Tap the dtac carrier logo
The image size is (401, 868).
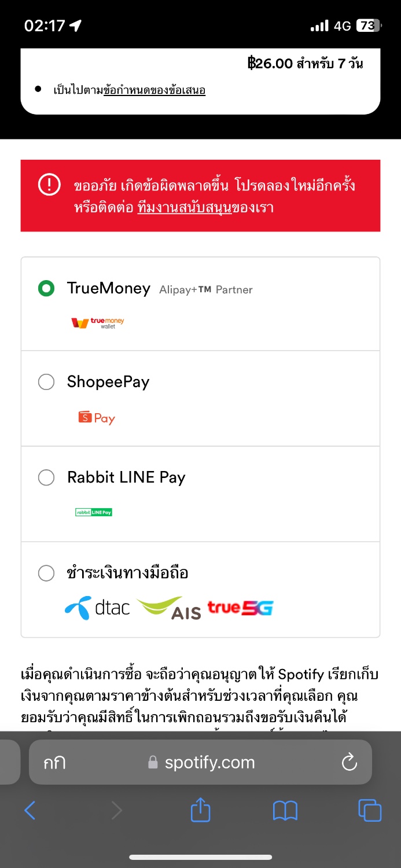pos(97,607)
